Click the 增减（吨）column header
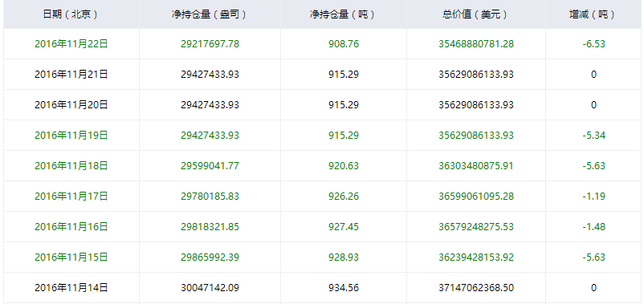644x304 pixels. point(593,14)
